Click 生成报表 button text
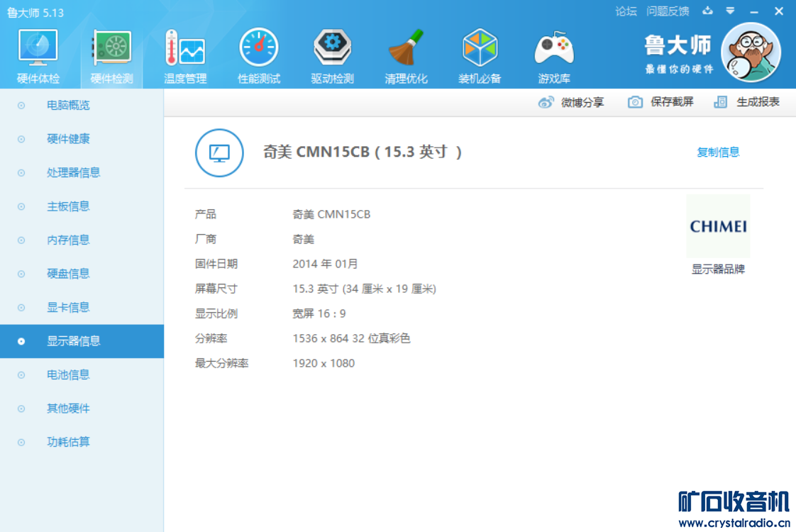Image resolution: width=796 pixels, height=532 pixels. (758, 102)
